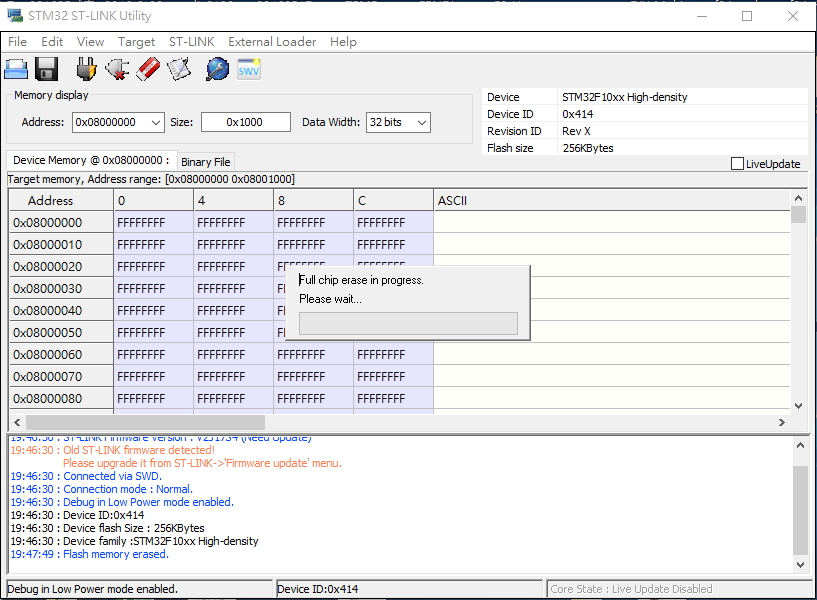Open the Help menu
817x600 pixels.
pos(343,42)
